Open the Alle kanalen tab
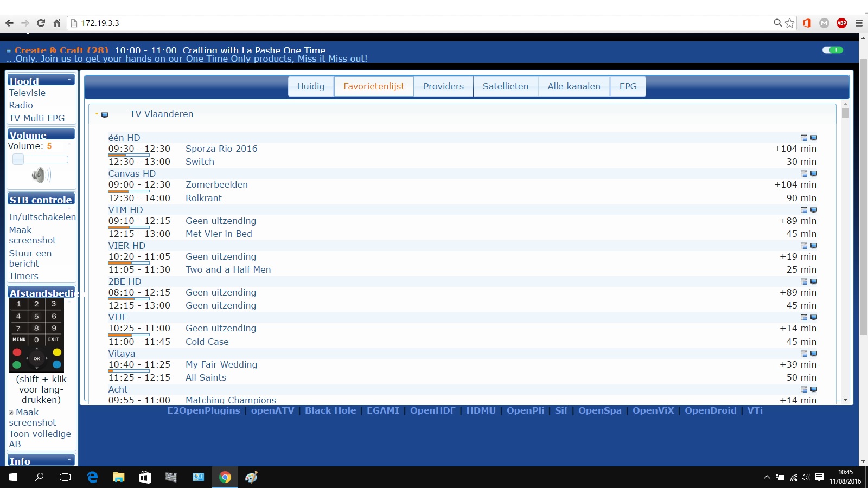The width and height of the screenshot is (868, 488). (573, 86)
